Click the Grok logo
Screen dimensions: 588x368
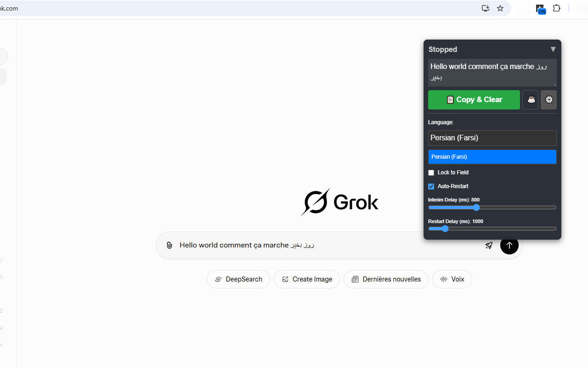point(339,202)
